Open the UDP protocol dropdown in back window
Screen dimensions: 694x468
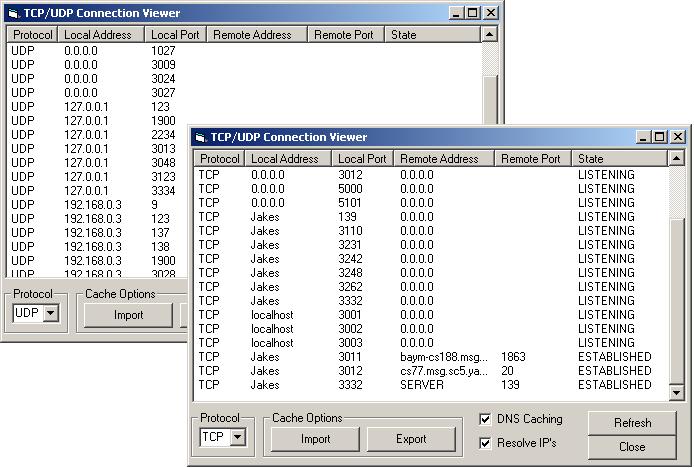click(x=51, y=314)
